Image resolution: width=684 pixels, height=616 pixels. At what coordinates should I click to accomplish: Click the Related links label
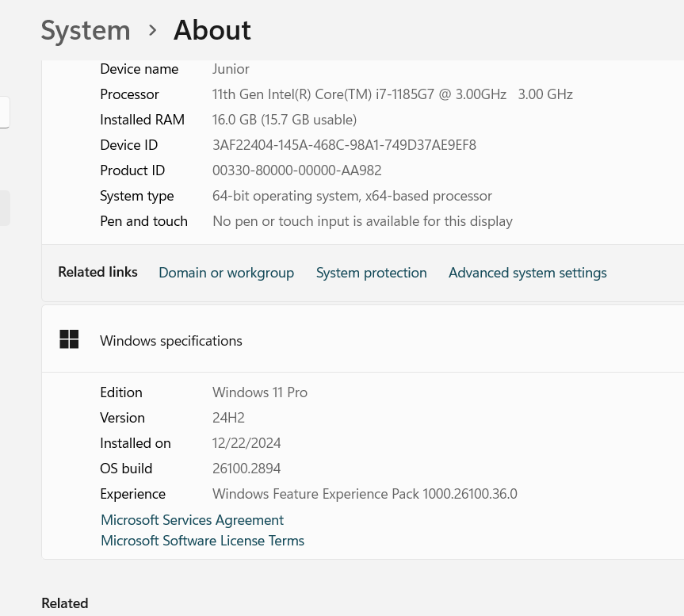[97, 272]
